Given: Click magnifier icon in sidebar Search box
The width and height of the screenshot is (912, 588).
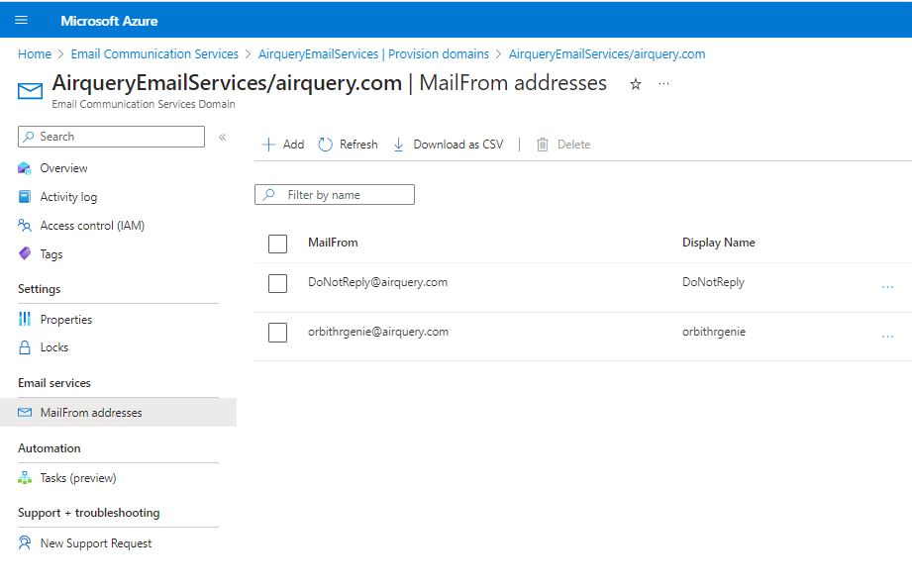Looking at the screenshot, I should 29,137.
